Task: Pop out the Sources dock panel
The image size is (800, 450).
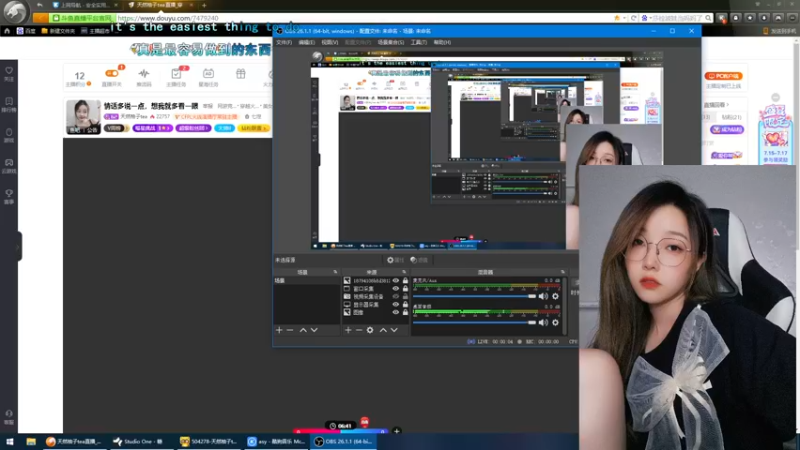Action: click(404, 272)
